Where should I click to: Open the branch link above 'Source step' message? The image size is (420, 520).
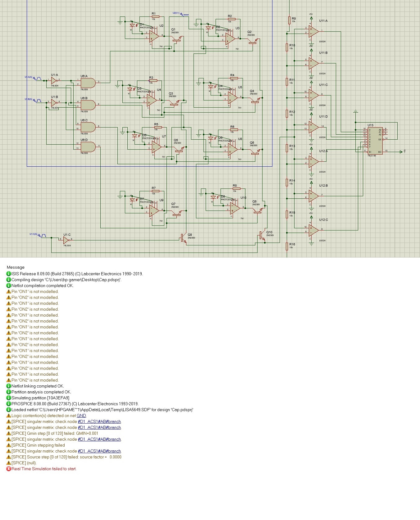tap(99, 451)
